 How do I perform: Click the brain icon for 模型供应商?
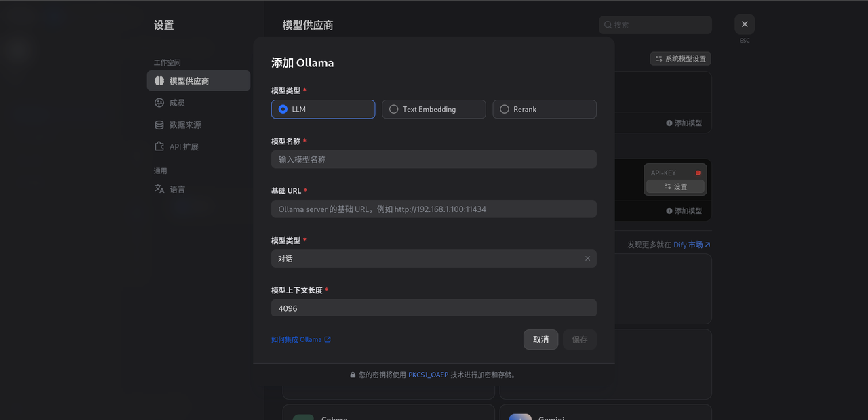(x=159, y=81)
